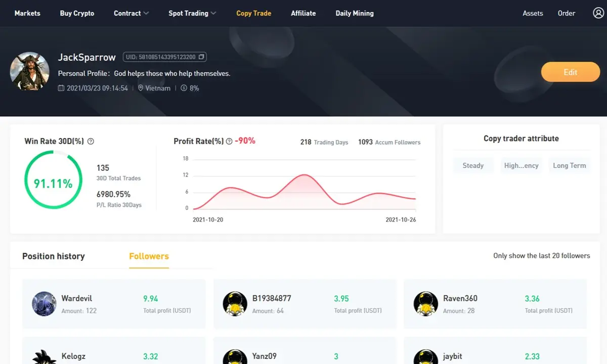Click Raven360's 3.36 total profit
The image size is (607, 364).
click(532, 298)
